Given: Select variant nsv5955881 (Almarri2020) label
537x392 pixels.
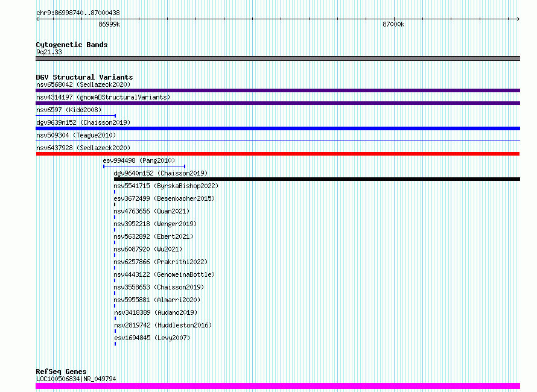Looking at the screenshot, I should [x=157, y=300].
